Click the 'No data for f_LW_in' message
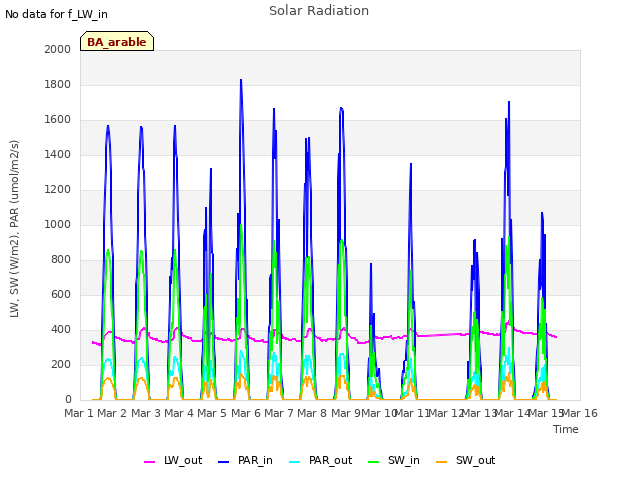Viewport: 640px width, 480px height. (x=56, y=14)
